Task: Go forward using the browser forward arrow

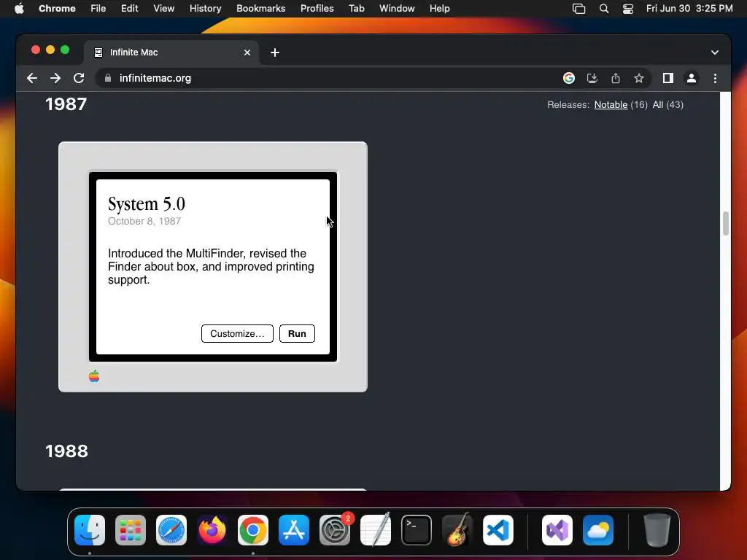Action: point(55,78)
